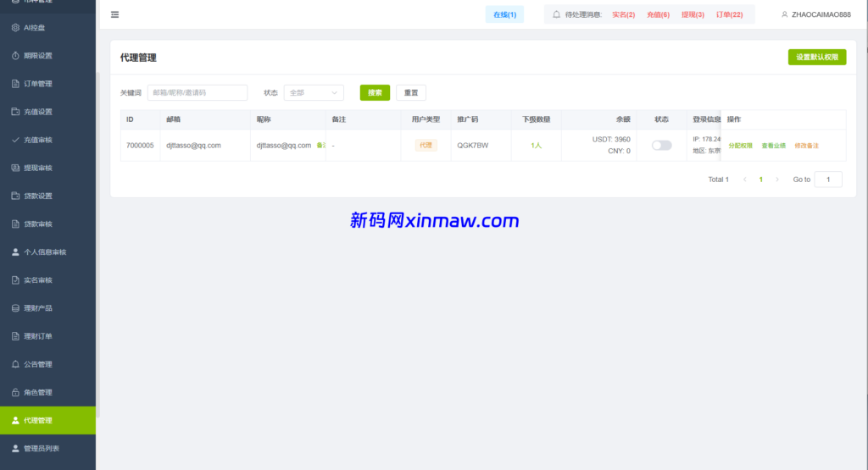The image size is (868, 470).
Task: Click the AI控盘 gear icon in sidebar
Action: (15, 28)
